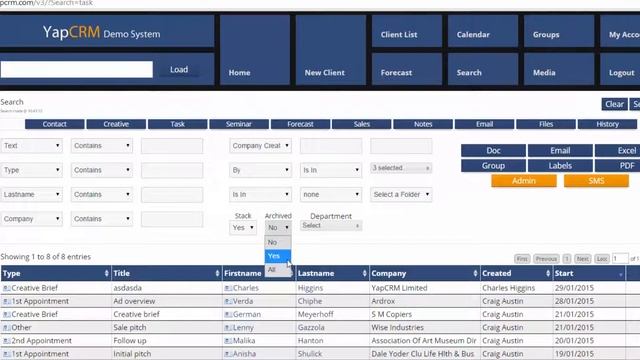The image size is (640, 360).
Task: Click the quick load input box
Action: point(77,69)
